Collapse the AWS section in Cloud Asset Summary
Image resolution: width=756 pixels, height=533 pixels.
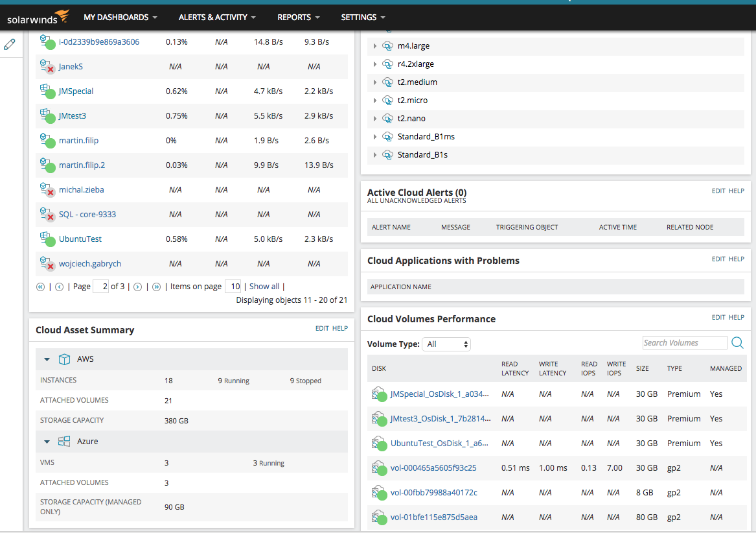click(46, 359)
